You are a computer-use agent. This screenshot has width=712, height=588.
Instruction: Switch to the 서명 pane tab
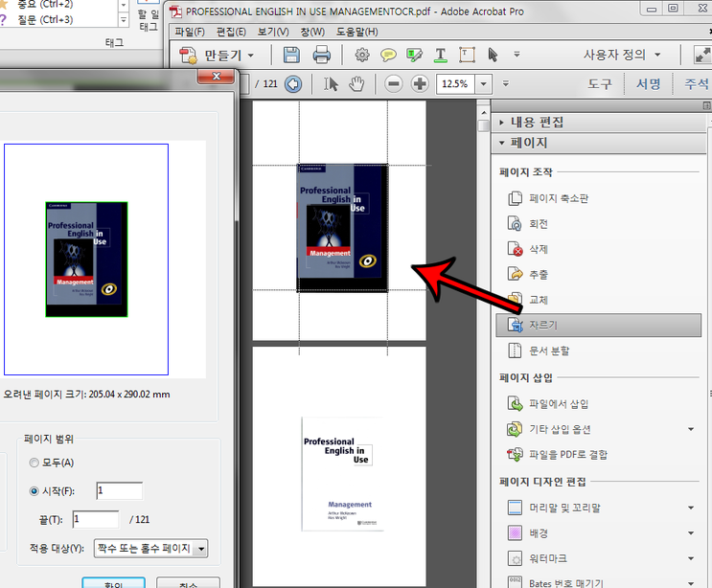(x=648, y=84)
